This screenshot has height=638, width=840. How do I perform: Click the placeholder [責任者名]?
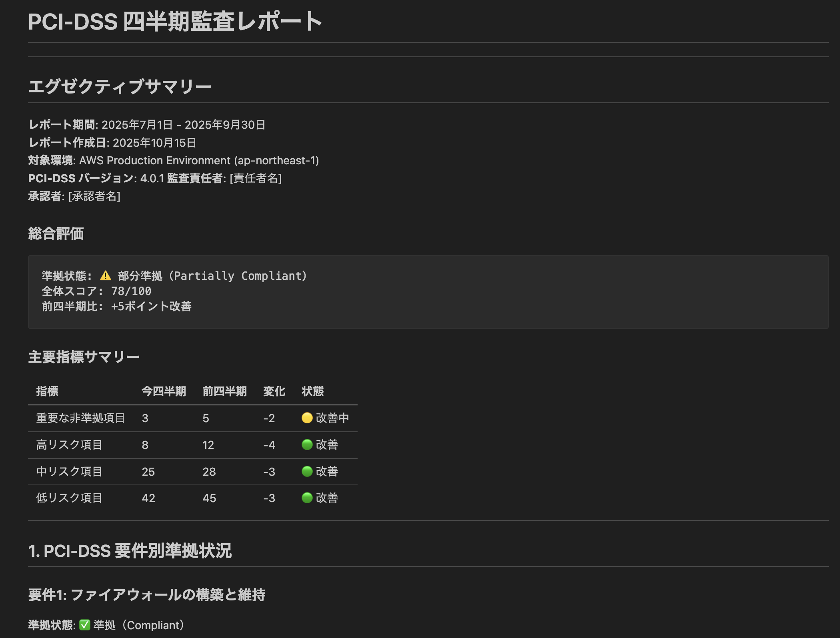point(256,178)
